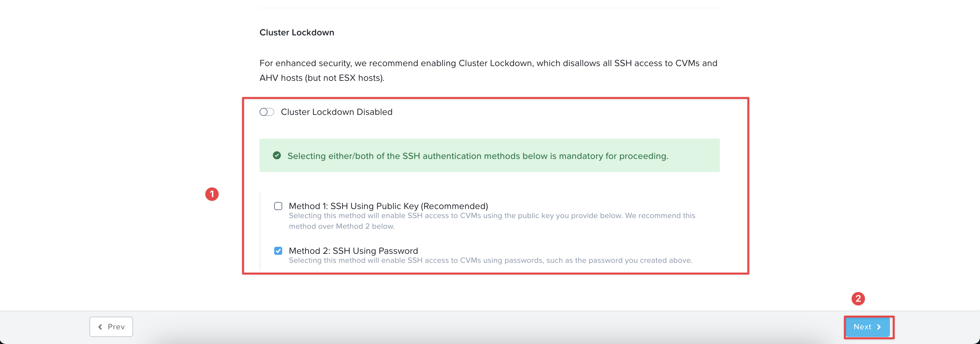Click the red number 2 annotation badge
The width and height of the screenshot is (980, 344).
coord(858,298)
